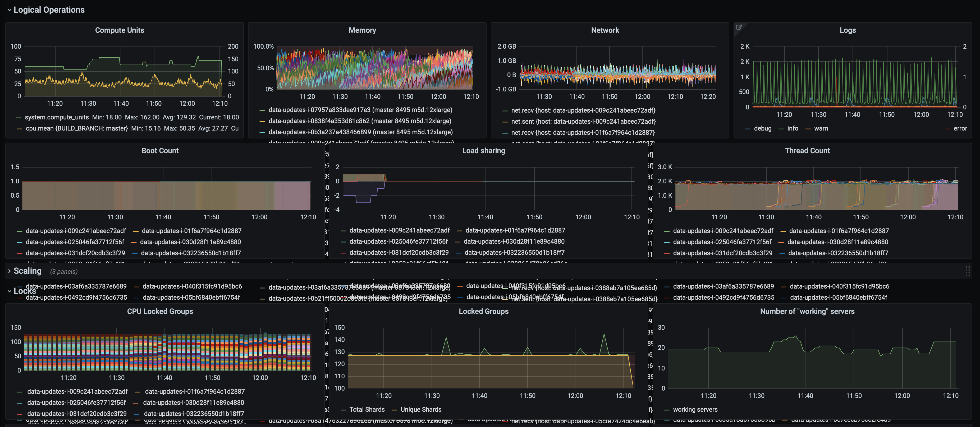This screenshot has height=427, width=980.
Task: Open the CPU Locked Groups panel title menu
Action: pos(160,311)
